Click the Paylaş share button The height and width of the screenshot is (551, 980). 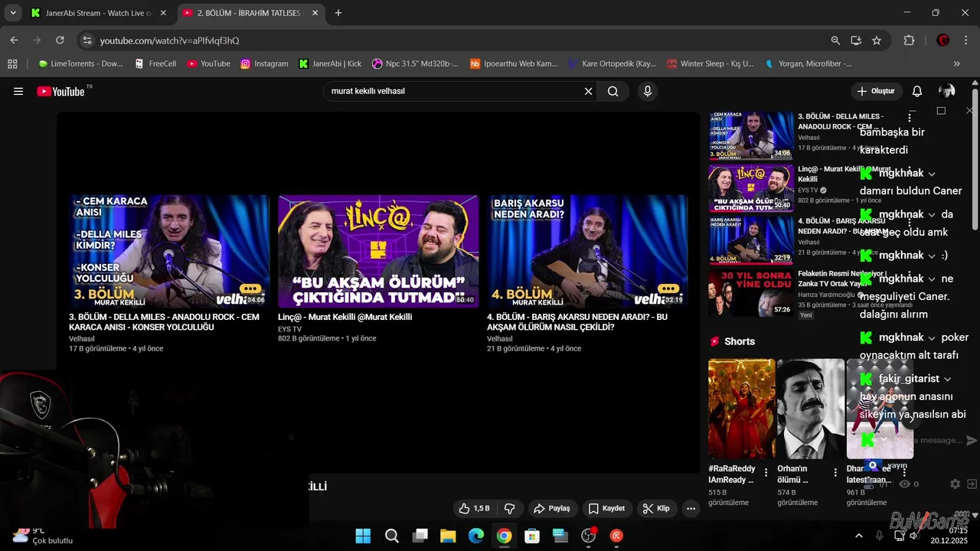pos(551,508)
